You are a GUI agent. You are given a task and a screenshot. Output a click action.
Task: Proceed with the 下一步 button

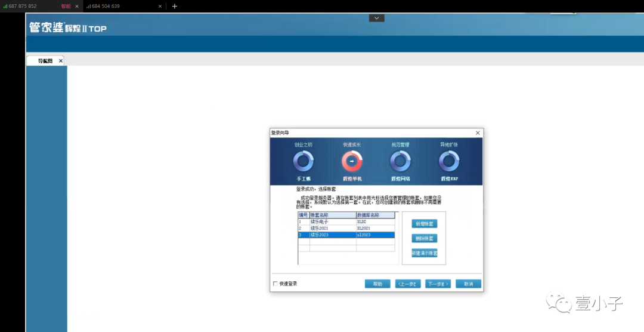point(438,284)
